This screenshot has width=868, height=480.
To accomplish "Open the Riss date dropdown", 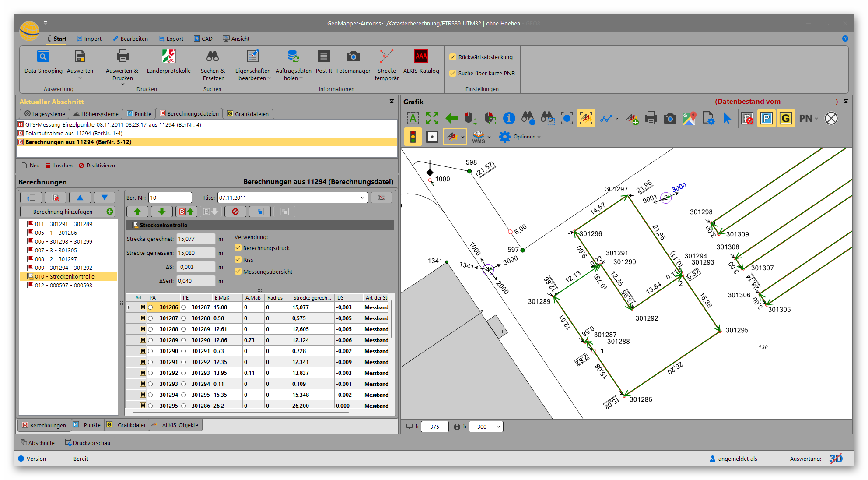I will click(x=362, y=198).
